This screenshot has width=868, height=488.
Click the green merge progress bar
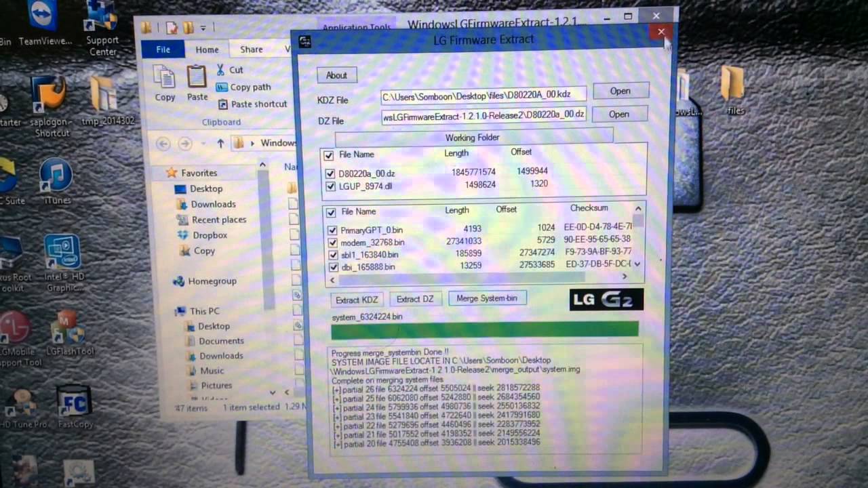(484, 330)
